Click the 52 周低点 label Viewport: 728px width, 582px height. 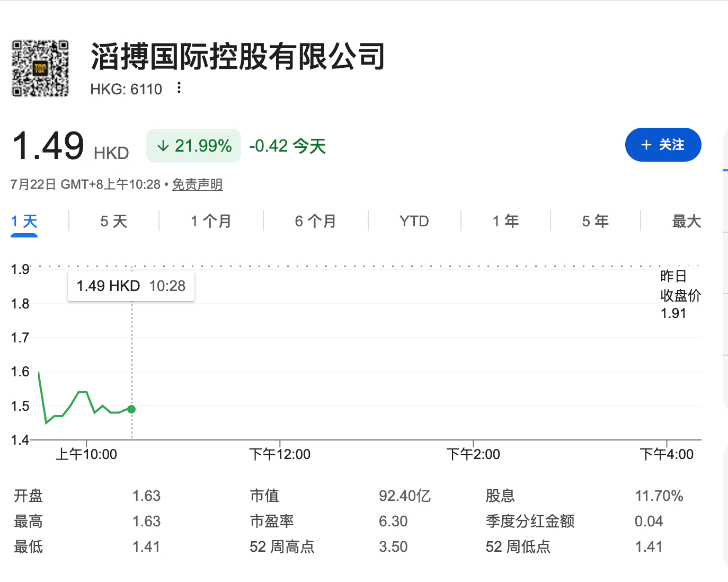(518, 546)
